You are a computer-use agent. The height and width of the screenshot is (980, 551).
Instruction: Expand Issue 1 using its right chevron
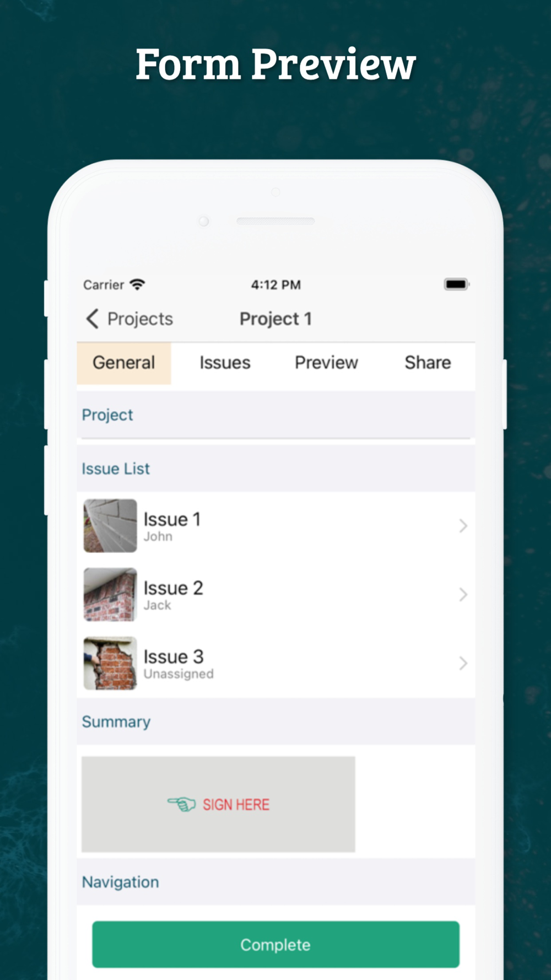point(463,526)
